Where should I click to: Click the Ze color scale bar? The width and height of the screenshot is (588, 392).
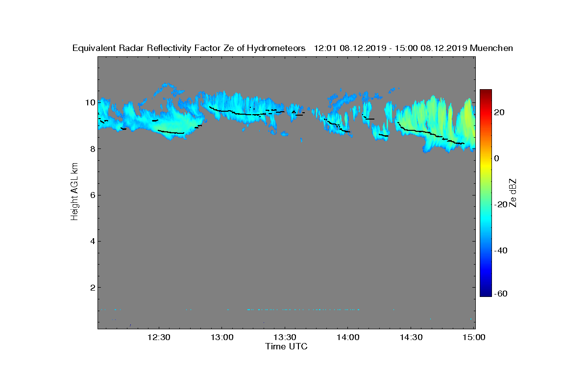click(486, 193)
